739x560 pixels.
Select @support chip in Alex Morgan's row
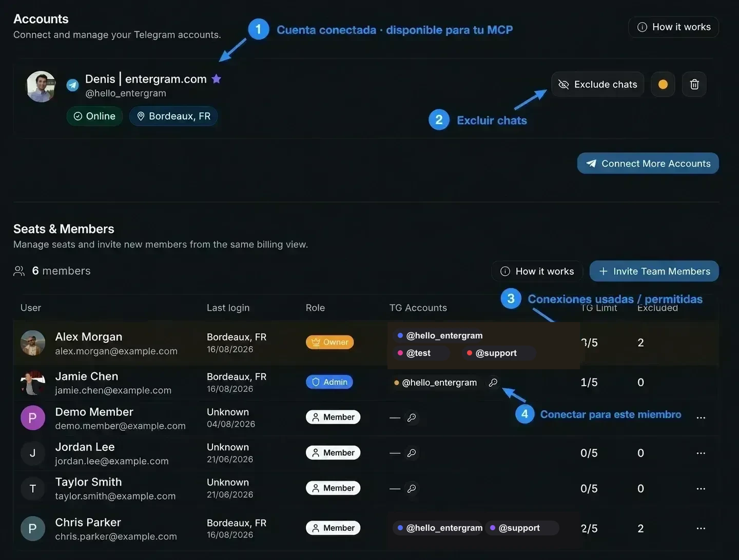click(499, 353)
